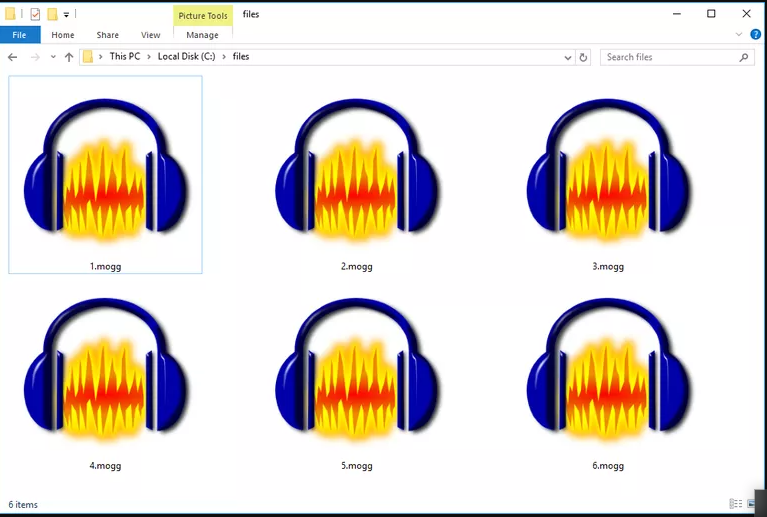Image resolution: width=767 pixels, height=517 pixels.
Task: Open Customize Quick Access Toolbar dropdown
Action: point(66,15)
